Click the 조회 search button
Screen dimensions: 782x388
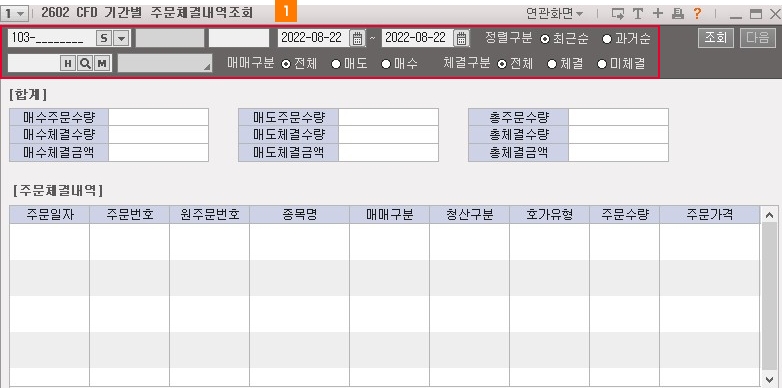point(716,38)
